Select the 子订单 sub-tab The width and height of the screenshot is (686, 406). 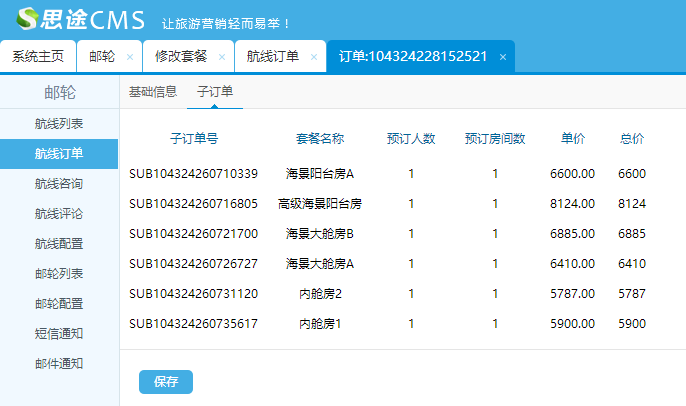(x=215, y=92)
